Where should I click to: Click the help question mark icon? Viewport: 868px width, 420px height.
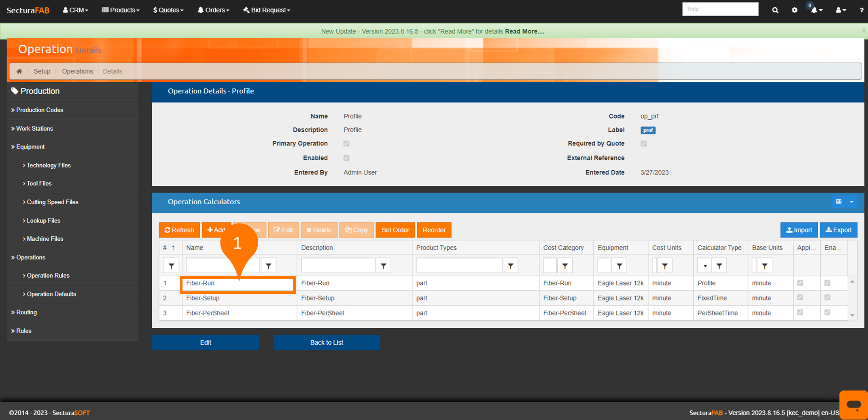tap(861, 10)
